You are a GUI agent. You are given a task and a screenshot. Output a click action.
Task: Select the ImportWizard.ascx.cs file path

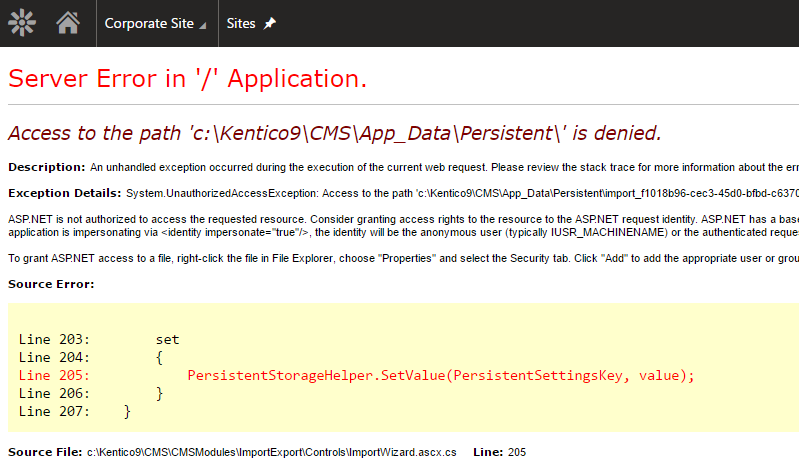pyautogui.click(x=272, y=452)
